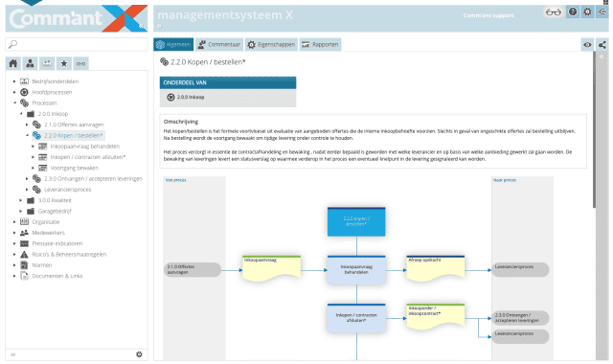Open Organisatie in the tree
613x364 pixels.
pos(46,222)
